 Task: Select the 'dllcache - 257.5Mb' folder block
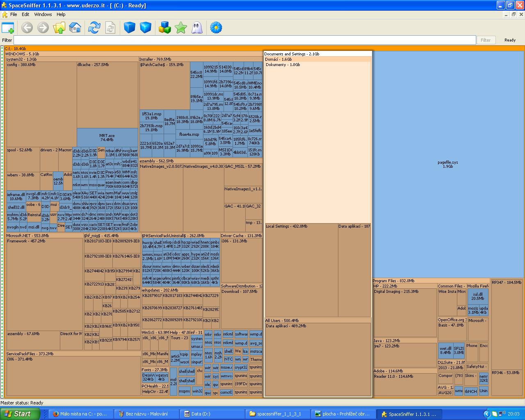pos(107,95)
